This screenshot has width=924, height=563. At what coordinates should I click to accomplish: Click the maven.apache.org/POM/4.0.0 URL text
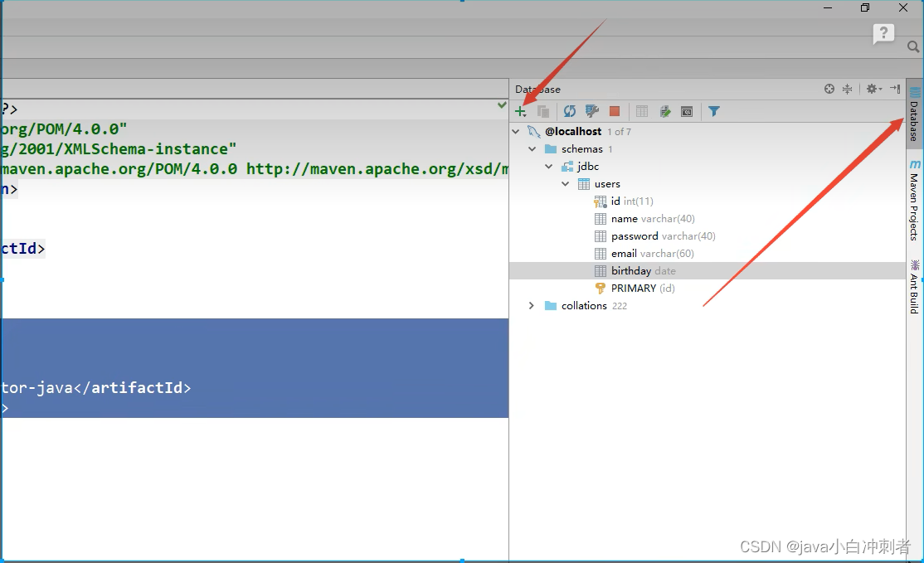pos(119,169)
